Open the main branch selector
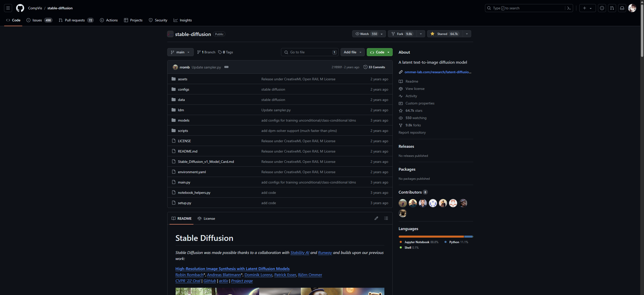The height and width of the screenshot is (295, 644). tap(180, 52)
